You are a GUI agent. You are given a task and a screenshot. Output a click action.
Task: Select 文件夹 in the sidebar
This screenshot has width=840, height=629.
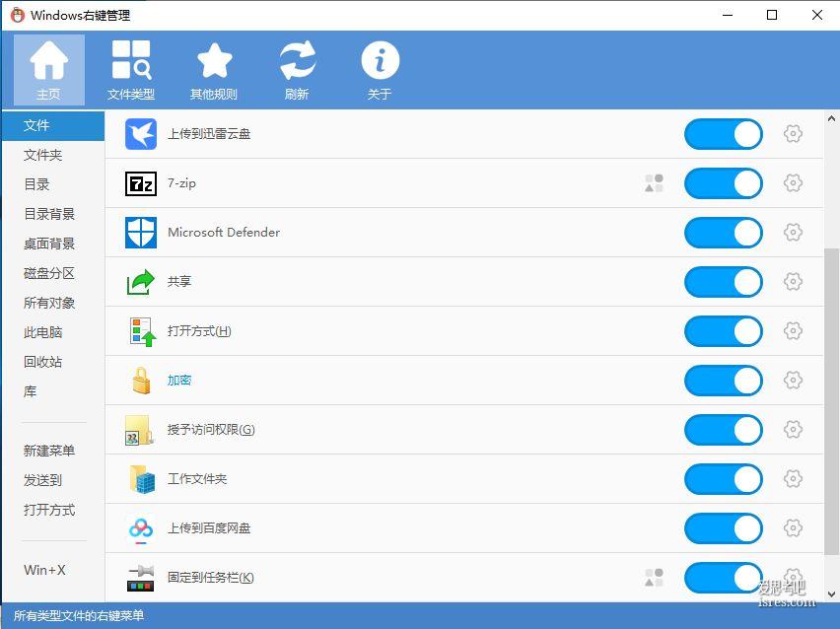pyautogui.click(x=53, y=156)
